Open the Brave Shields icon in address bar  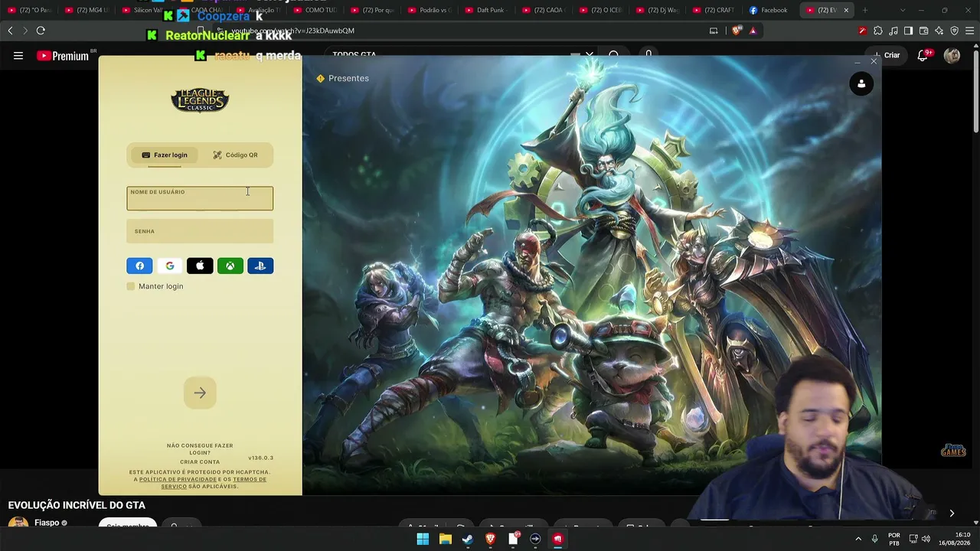(737, 31)
